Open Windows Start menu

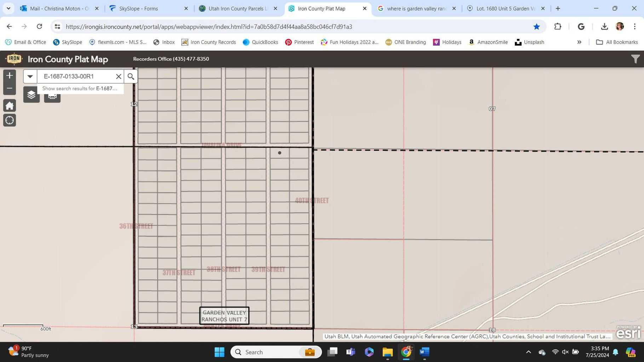click(219, 352)
